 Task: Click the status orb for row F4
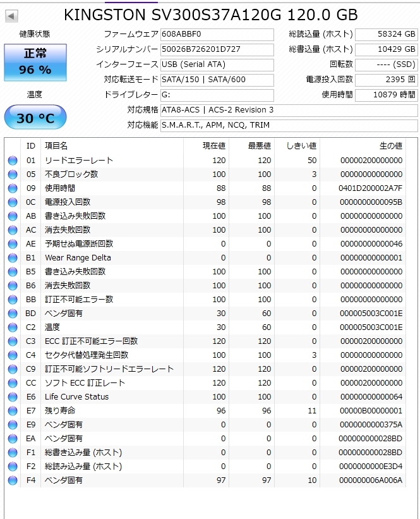pyautogui.click(x=13, y=480)
